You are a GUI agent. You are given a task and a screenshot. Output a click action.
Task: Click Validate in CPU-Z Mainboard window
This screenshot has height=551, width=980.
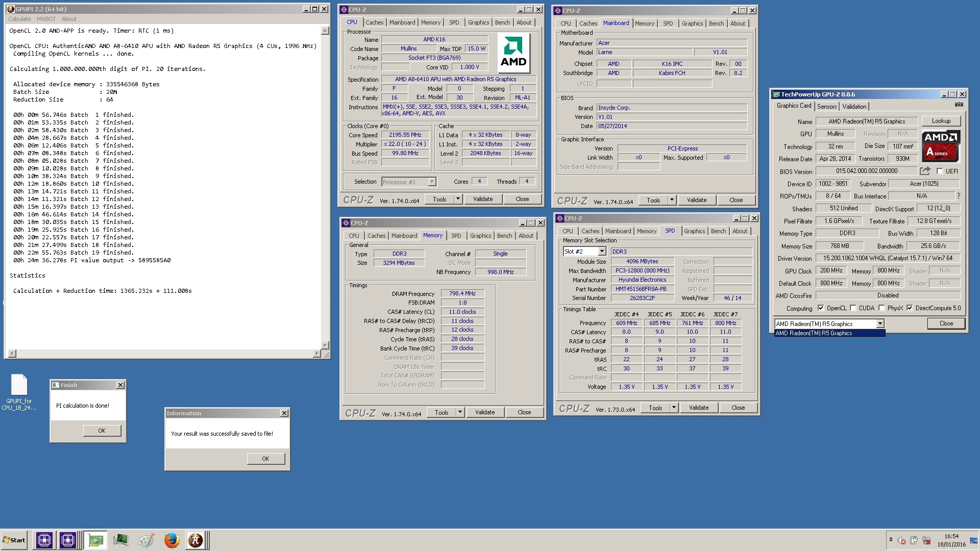click(697, 200)
